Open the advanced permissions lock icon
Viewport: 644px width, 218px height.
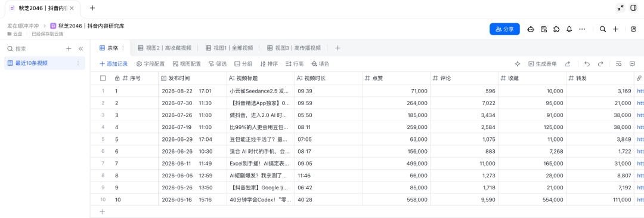543,29
